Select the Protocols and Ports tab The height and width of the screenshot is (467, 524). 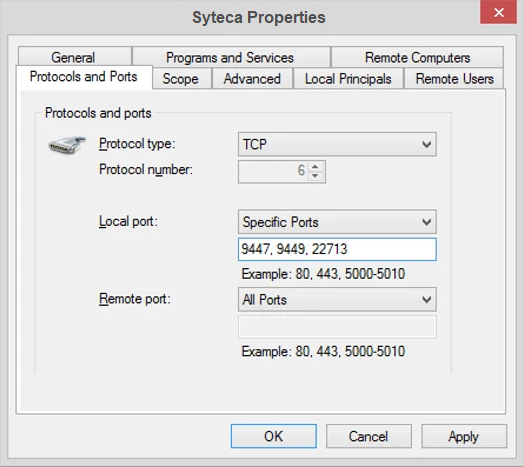point(84,77)
